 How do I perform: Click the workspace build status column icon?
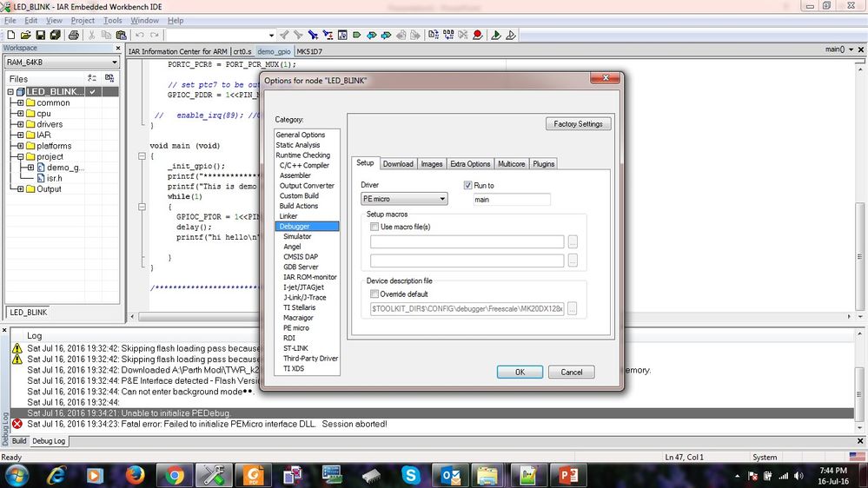click(x=109, y=78)
